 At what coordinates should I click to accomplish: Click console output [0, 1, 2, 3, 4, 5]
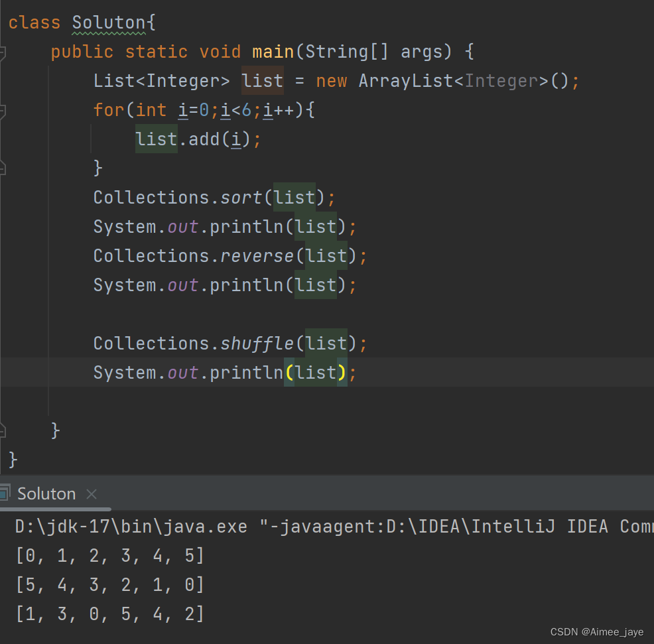coord(109,556)
